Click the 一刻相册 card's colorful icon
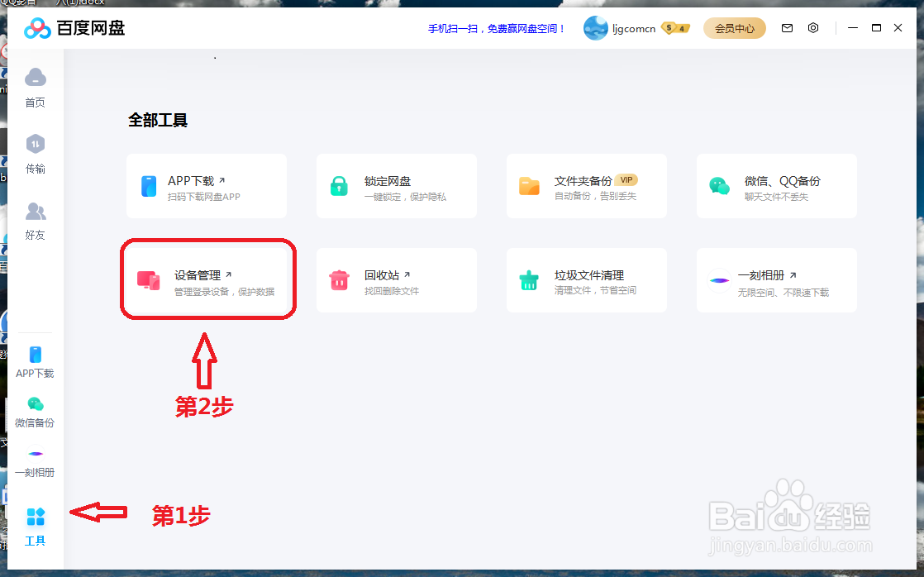Screen dimensions: 924x577 (x=719, y=280)
